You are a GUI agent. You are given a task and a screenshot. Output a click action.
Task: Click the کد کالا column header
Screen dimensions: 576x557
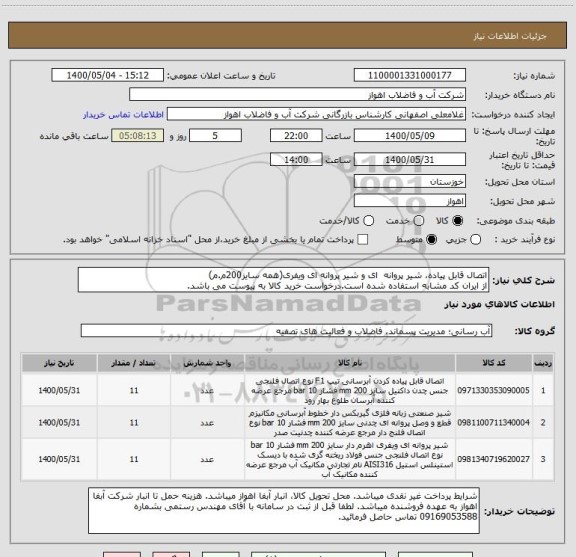click(494, 363)
